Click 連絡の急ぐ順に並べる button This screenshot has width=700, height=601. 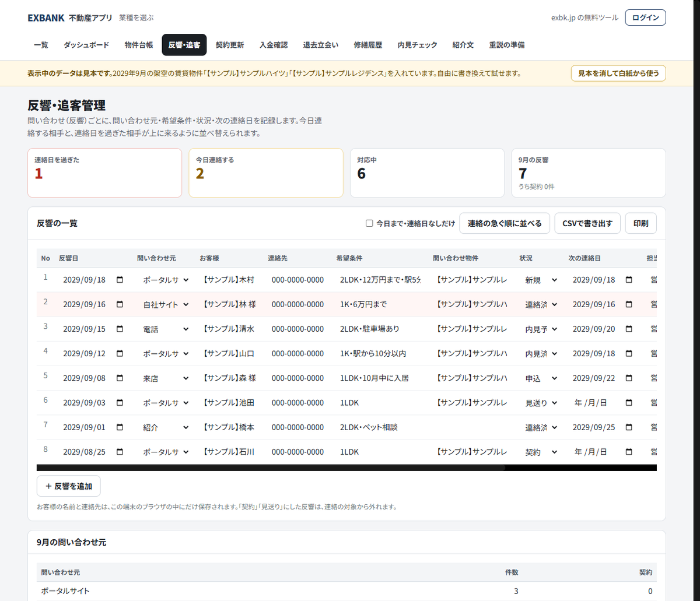pos(505,223)
